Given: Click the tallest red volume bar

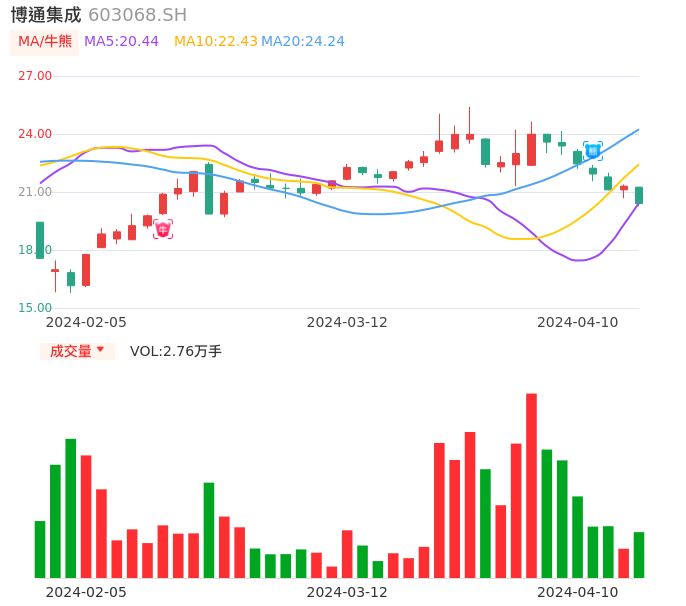Looking at the screenshot, I should 531,485.
